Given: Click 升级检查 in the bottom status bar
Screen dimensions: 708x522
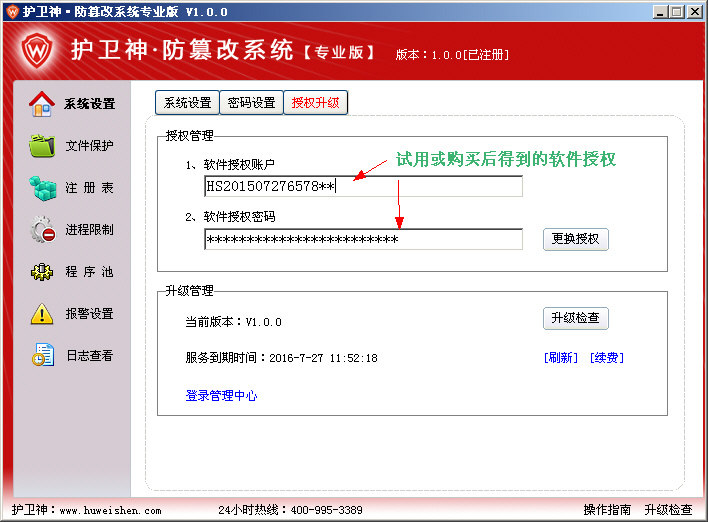Looking at the screenshot, I should click(668, 510).
